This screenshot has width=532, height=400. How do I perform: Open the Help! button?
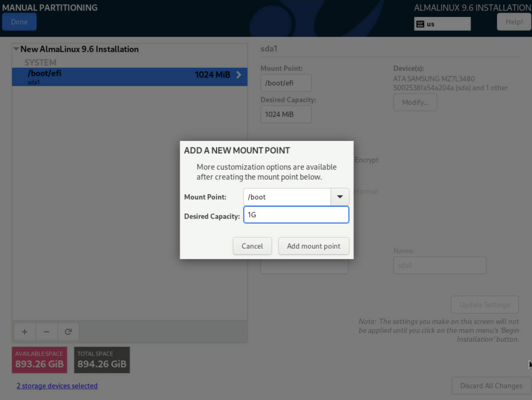tap(514, 22)
